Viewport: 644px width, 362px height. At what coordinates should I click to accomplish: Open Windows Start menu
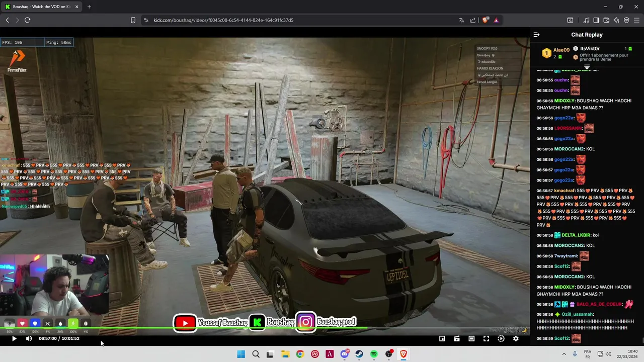click(241, 354)
